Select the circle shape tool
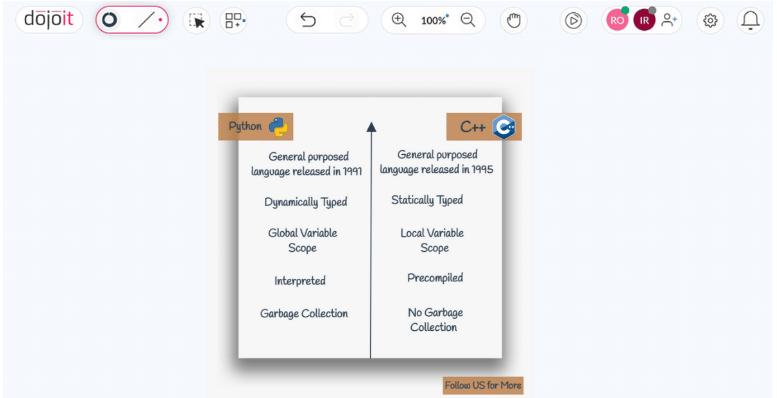This screenshot has height=398, width=777. click(x=110, y=20)
